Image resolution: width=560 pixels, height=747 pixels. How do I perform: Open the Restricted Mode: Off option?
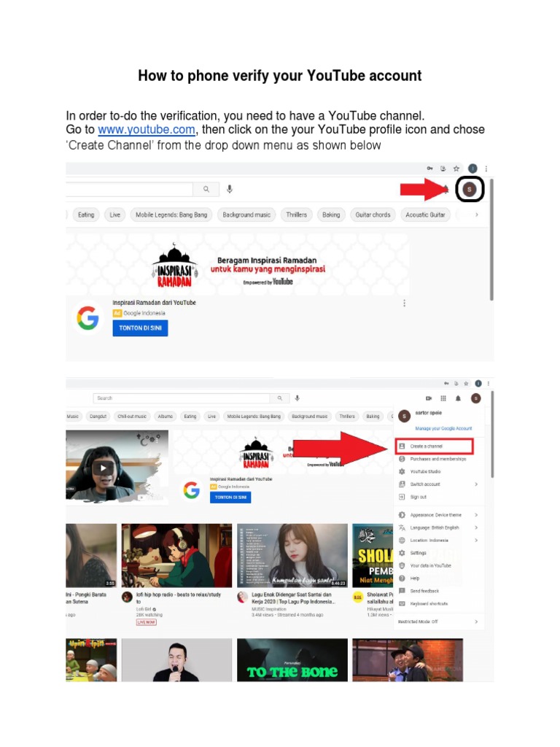click(438, 622)
